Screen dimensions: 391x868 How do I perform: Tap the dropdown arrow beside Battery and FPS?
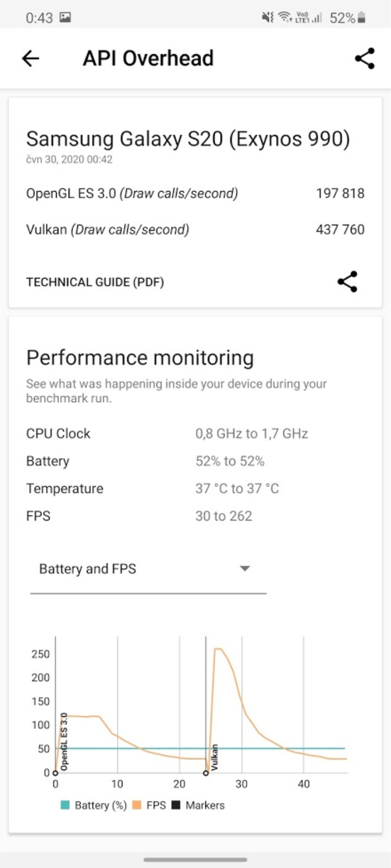coord(245,569)
